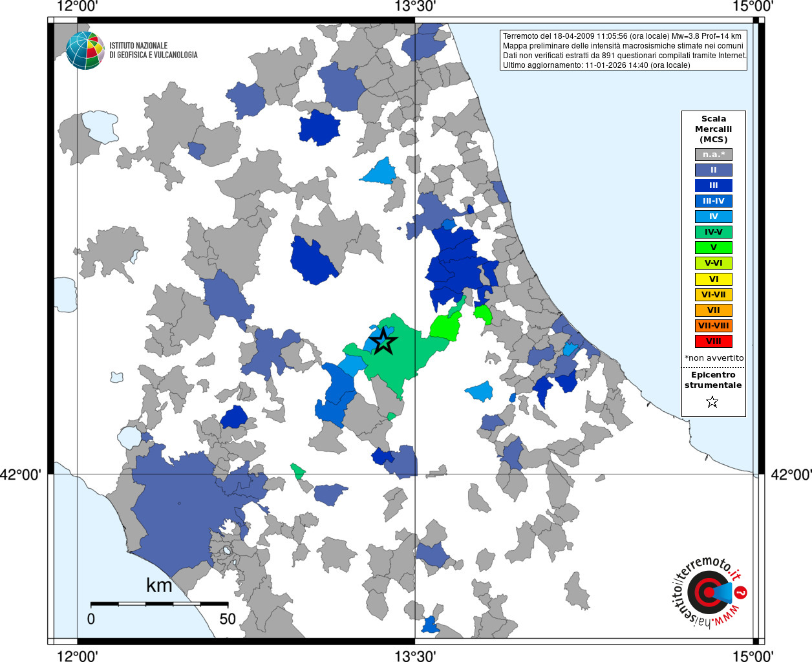Select the VIII red legend swatch
This screenshot has width=812, height=662.
714,341
